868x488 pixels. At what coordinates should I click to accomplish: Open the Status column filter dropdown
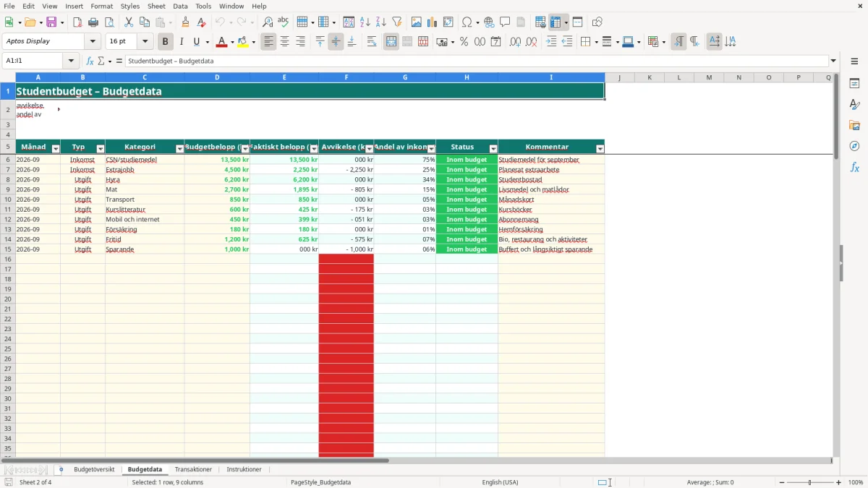click(493, 148)
